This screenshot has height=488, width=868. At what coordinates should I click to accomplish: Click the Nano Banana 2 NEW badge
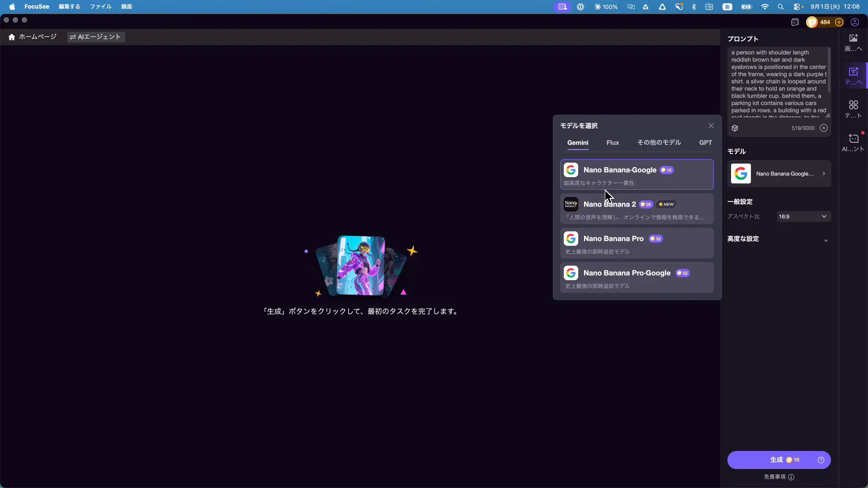point(666,204)
